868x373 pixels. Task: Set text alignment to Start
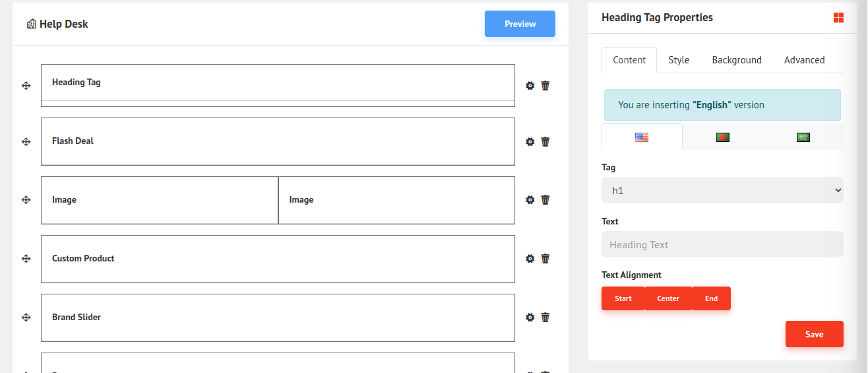pos(623,298)
